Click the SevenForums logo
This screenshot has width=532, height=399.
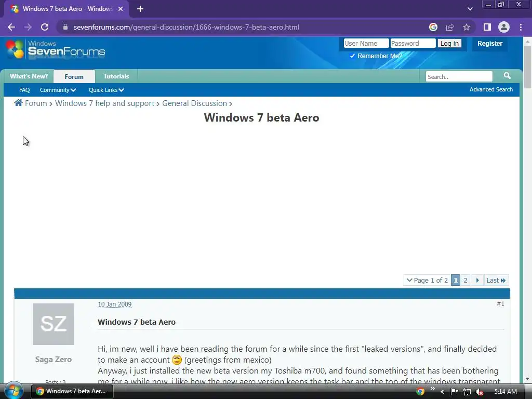coord(55,49)
